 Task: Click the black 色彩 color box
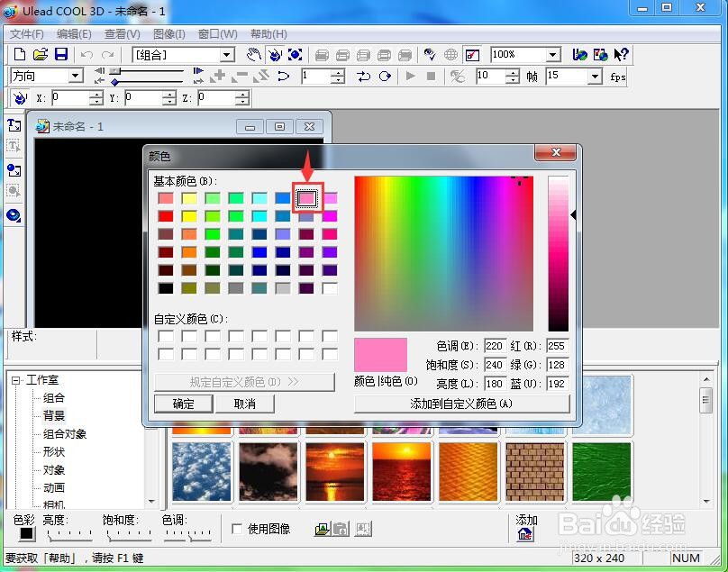27,533
